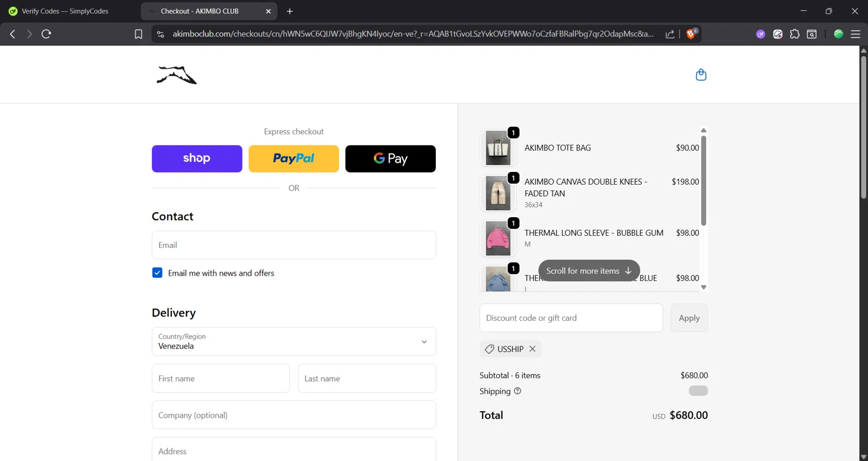The image size is (868, 461).
Task: Click the $680.00 total amount
Action: (x=689, y=415)
